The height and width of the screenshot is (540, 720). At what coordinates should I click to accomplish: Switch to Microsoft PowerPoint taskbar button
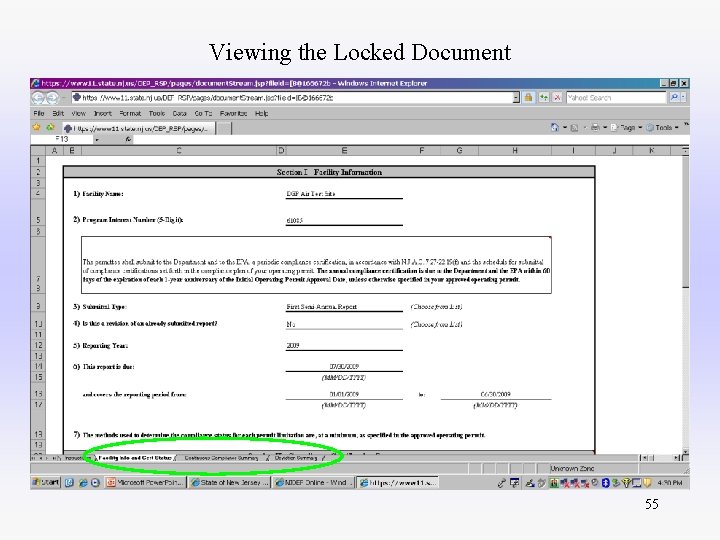(x=145, y=483)
